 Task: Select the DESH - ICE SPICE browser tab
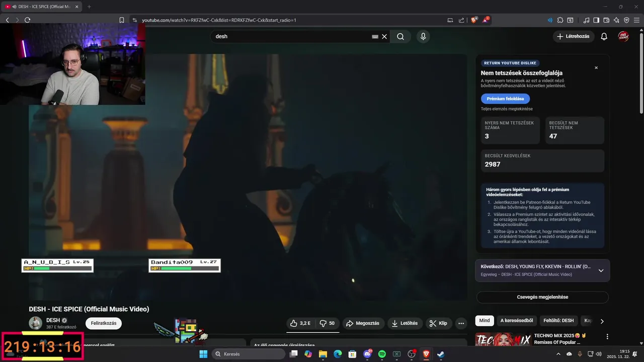[x=42, y=7]
